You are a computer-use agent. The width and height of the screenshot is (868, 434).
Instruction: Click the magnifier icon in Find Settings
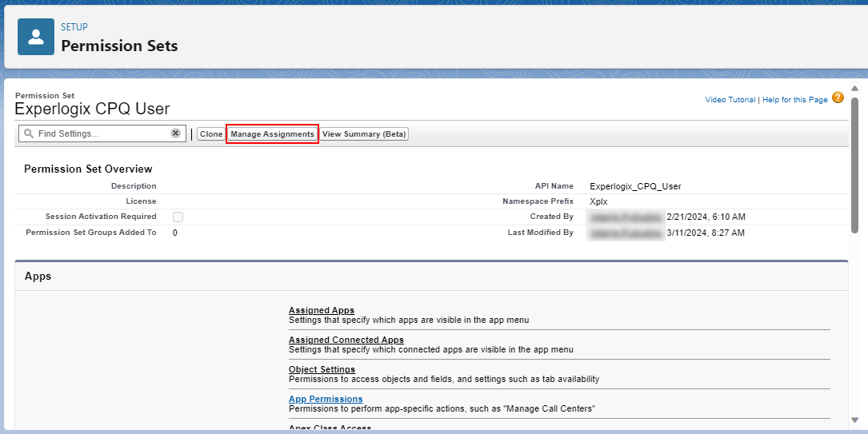[29, 133]
